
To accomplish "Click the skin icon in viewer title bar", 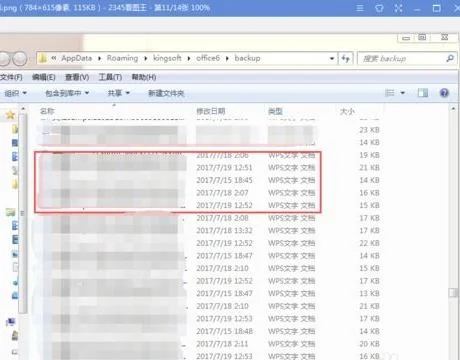I will [379, 8].
